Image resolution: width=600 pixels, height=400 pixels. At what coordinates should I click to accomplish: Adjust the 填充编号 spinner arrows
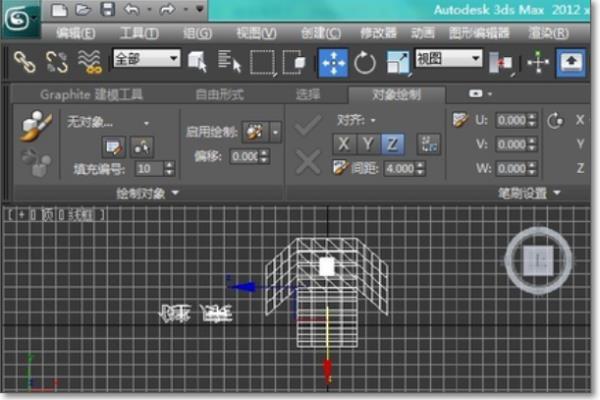click(170, 169)
